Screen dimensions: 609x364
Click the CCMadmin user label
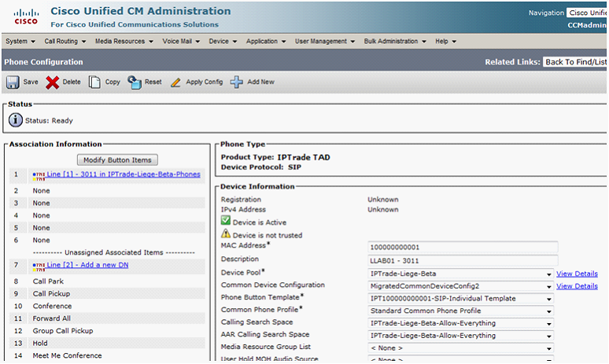[586, 25]
